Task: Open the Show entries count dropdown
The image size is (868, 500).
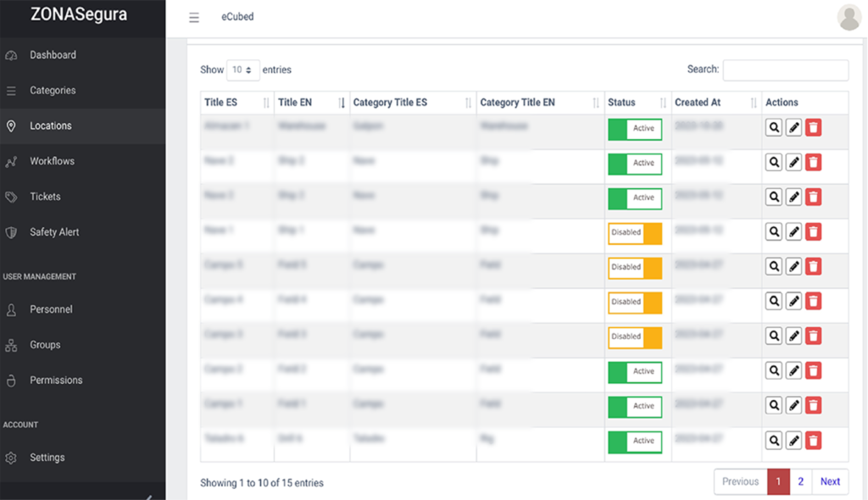Action: pyautogui.click(x=242, y=70)
